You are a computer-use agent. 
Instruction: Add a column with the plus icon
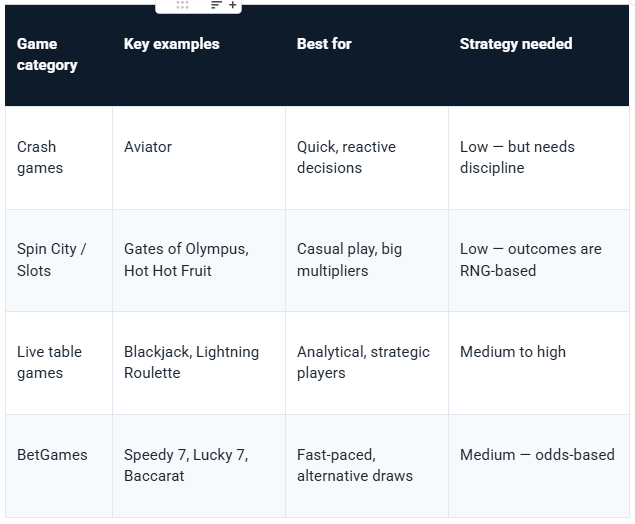click(232, 5)
